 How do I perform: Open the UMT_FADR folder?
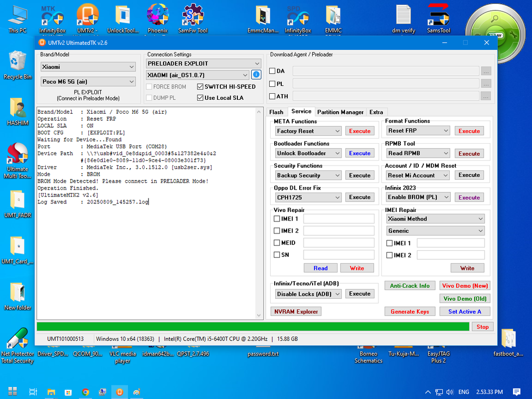coord(17,203)
